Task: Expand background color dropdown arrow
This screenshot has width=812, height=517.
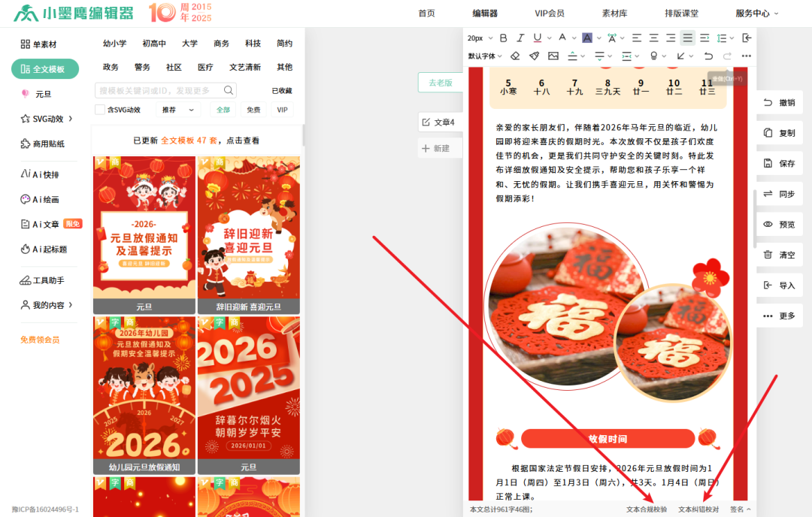Action: tap(599, 38)
